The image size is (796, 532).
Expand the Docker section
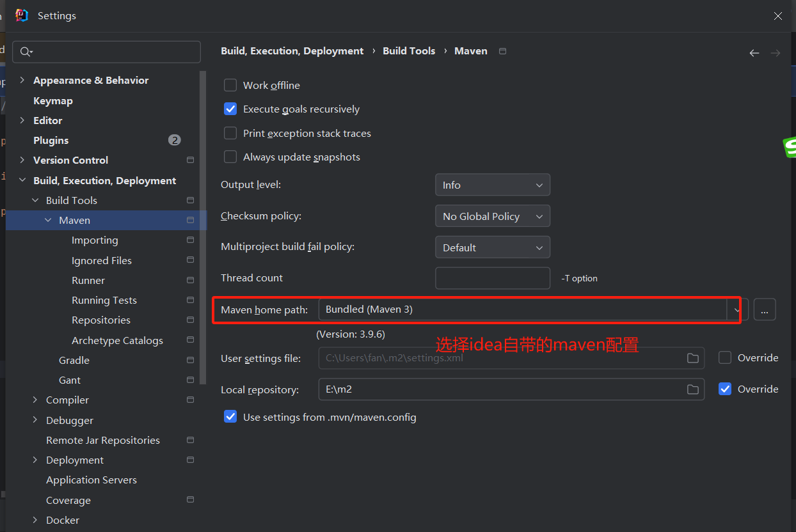[x=35, y=520]
